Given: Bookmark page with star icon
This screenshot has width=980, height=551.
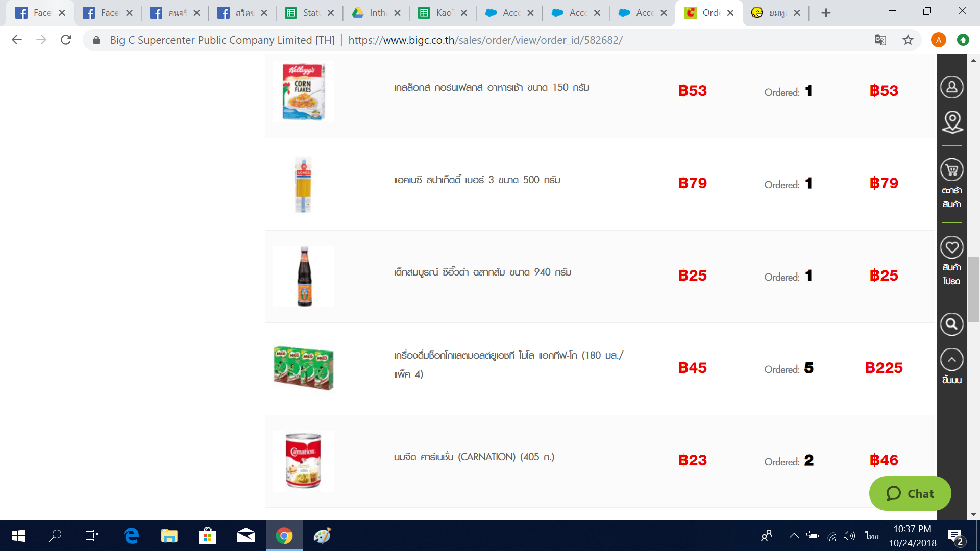Looking at the screenshot, I should (x=908, y=40).
